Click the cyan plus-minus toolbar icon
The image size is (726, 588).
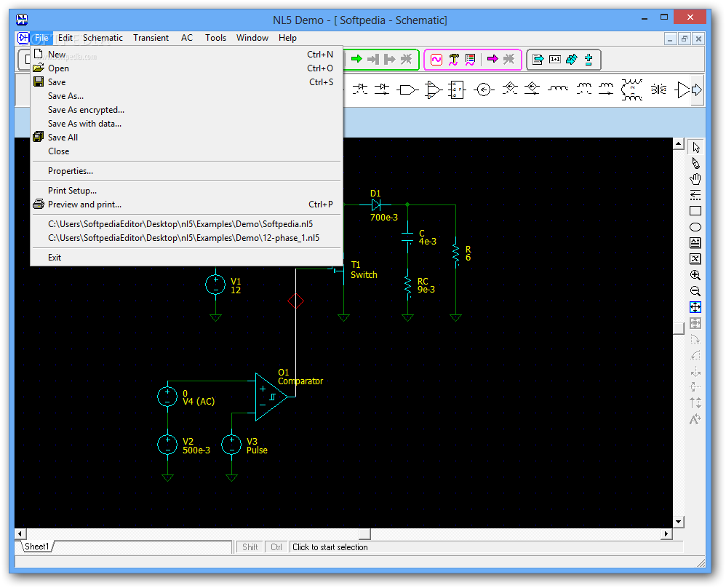coord(589,60)
